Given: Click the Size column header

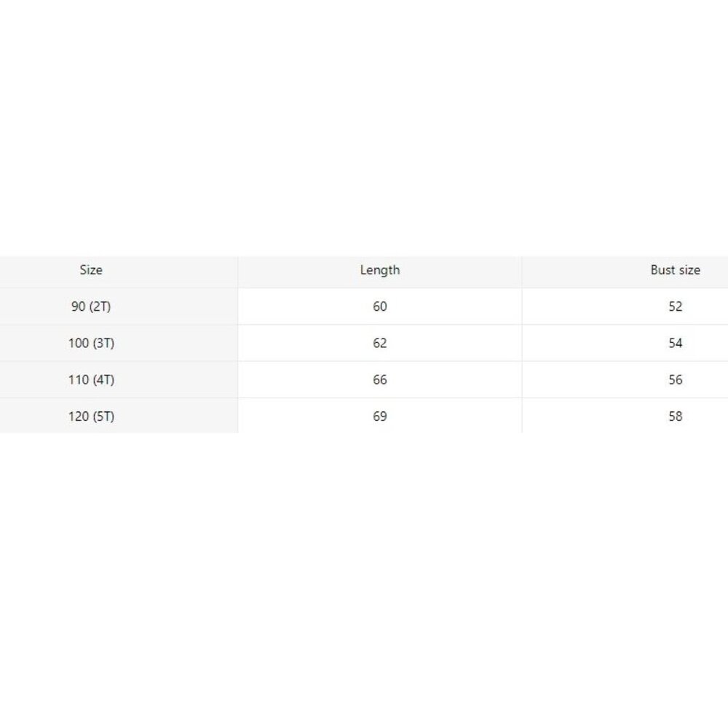Looking at the screenshot, I should pyautogui.click(x=91, y=270).
